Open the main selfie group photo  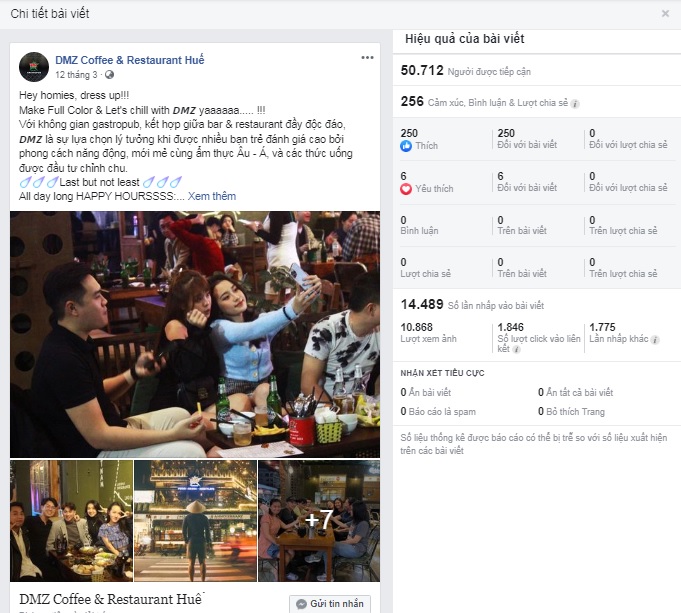tap(195, 334)
